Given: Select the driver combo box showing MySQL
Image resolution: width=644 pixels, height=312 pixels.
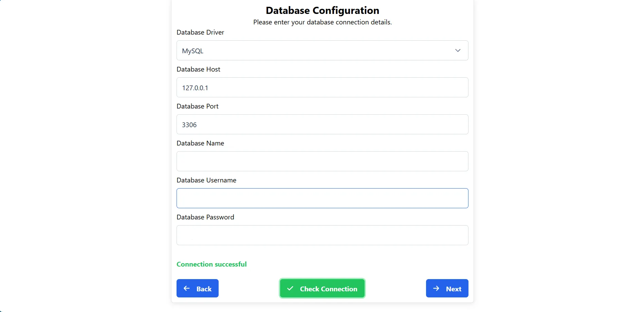Looking at the screenshot, I should 322,50.
